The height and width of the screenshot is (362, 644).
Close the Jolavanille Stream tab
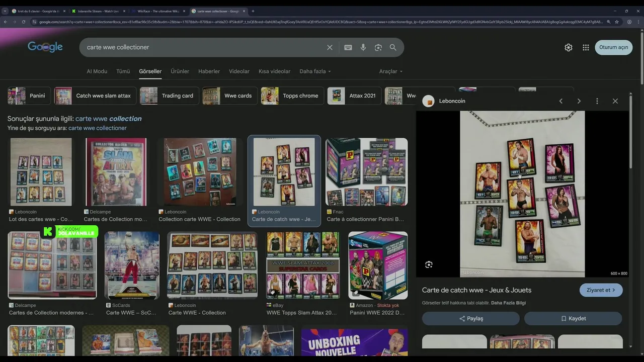(x=124, y=11)
